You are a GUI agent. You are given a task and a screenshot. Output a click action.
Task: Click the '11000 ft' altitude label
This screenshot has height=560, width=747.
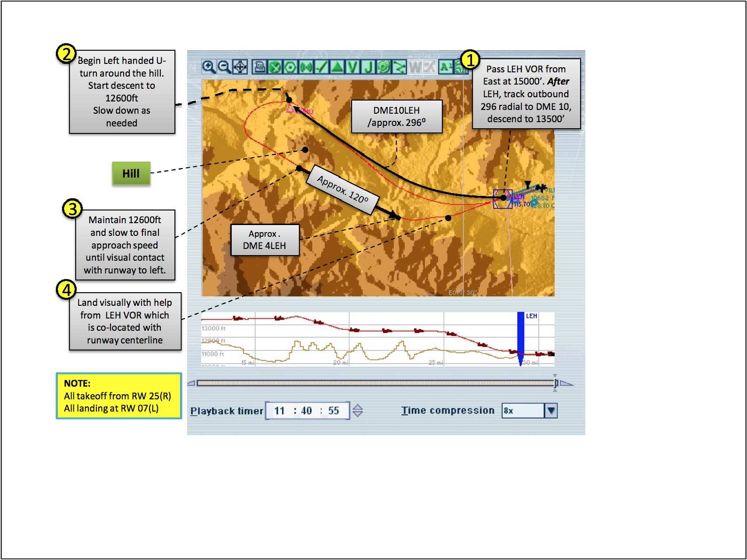213,354
